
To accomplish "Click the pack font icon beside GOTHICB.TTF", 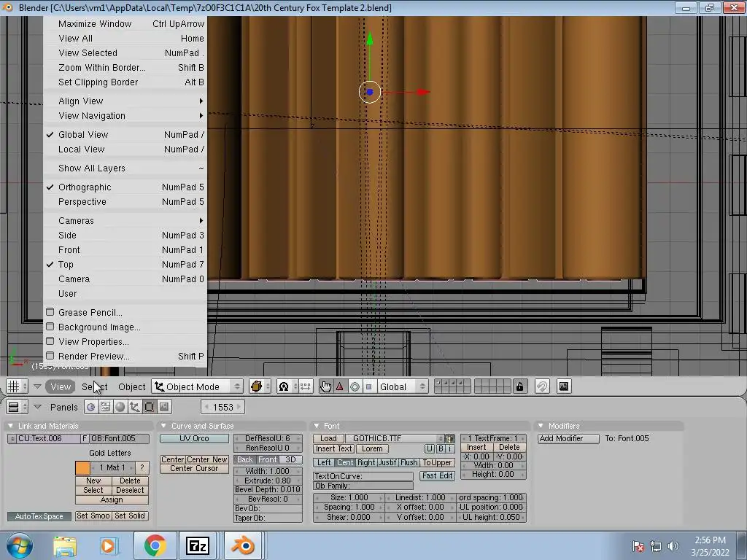I will tap(449, 438).
